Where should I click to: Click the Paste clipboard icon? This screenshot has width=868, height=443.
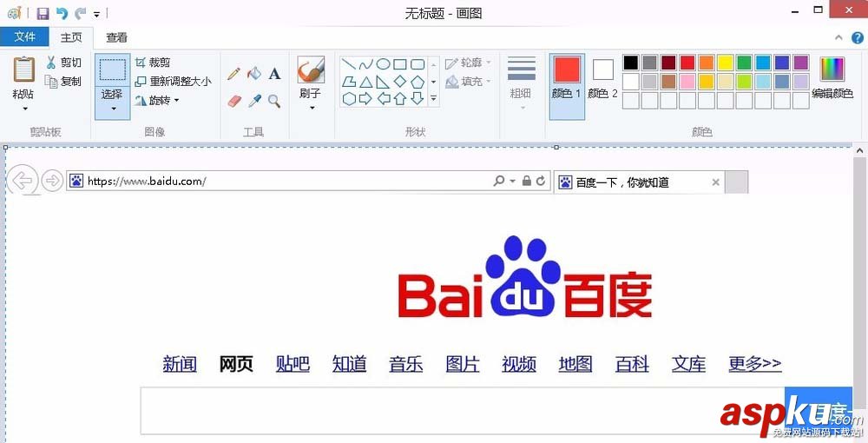(23, 69)
